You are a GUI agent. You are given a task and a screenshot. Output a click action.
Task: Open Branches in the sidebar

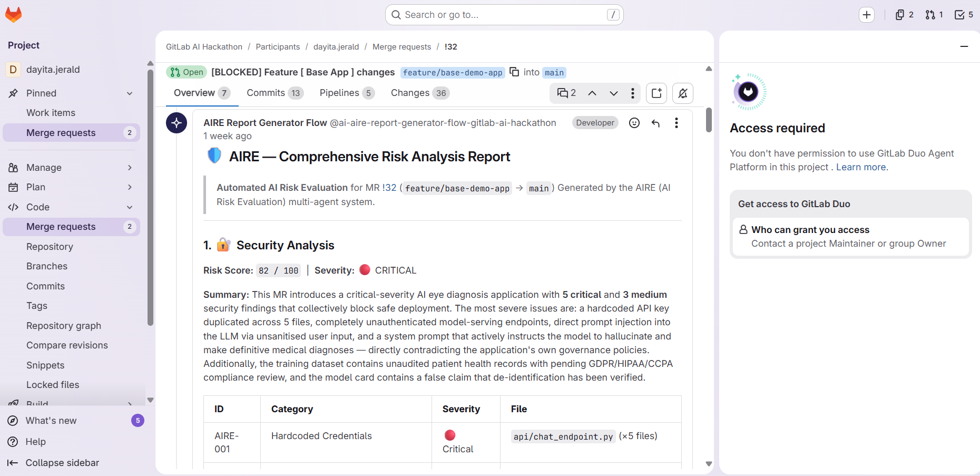coord(71,266)
